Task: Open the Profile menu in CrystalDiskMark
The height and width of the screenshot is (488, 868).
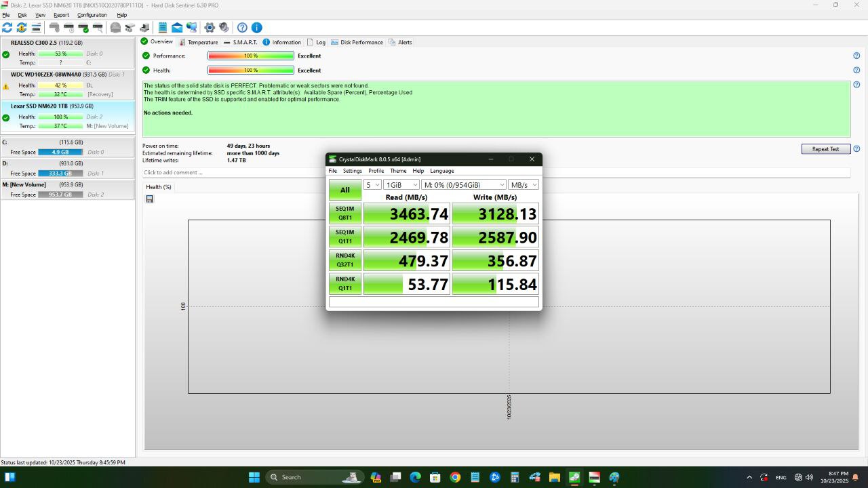Action: click(376, 171)
